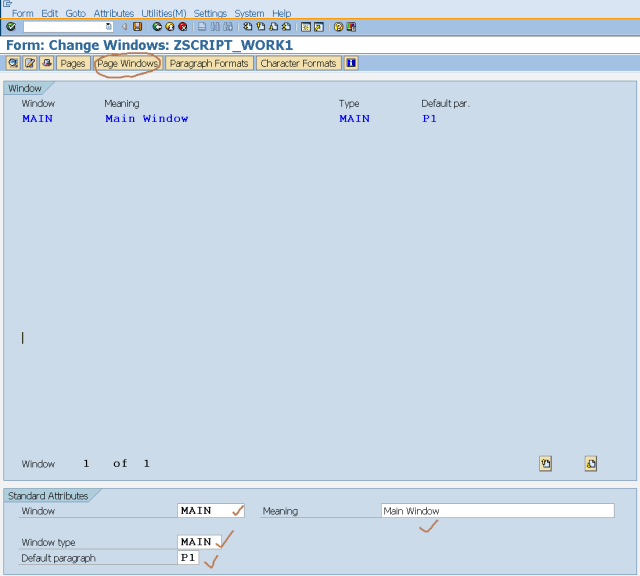640x576 pixels.
Task: Open the Goto menu
Action: point(76,13)
